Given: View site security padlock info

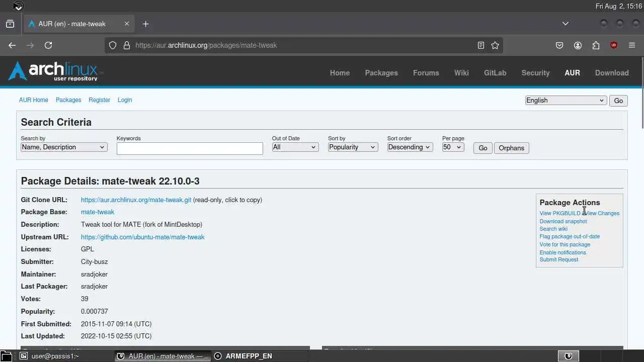Looking at the screenshot, I should tap(127, 45).
